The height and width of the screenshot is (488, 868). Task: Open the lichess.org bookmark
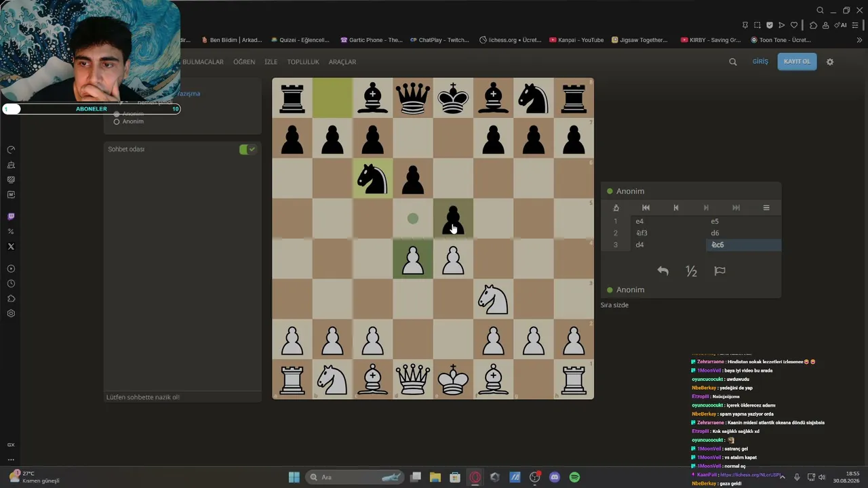point(510,40)
